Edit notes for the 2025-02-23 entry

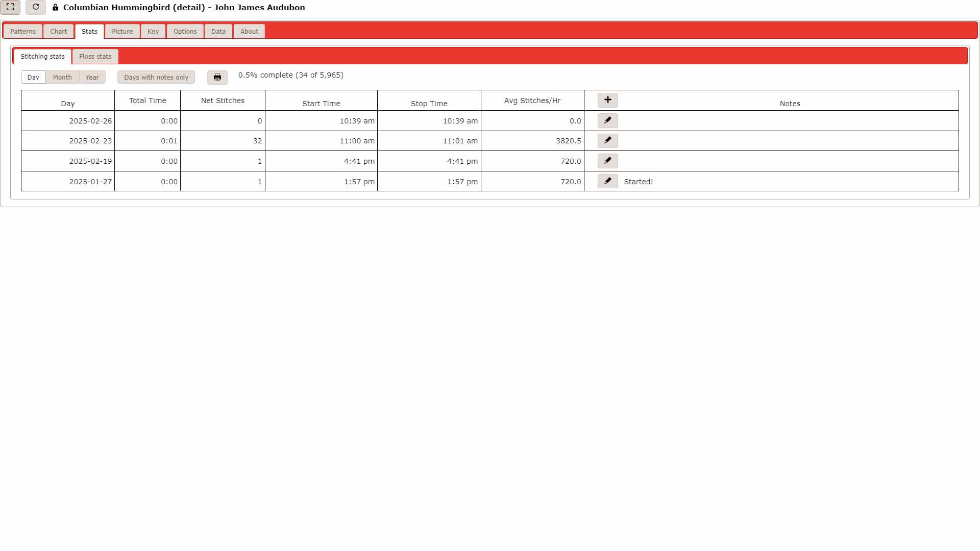[607, 140]
